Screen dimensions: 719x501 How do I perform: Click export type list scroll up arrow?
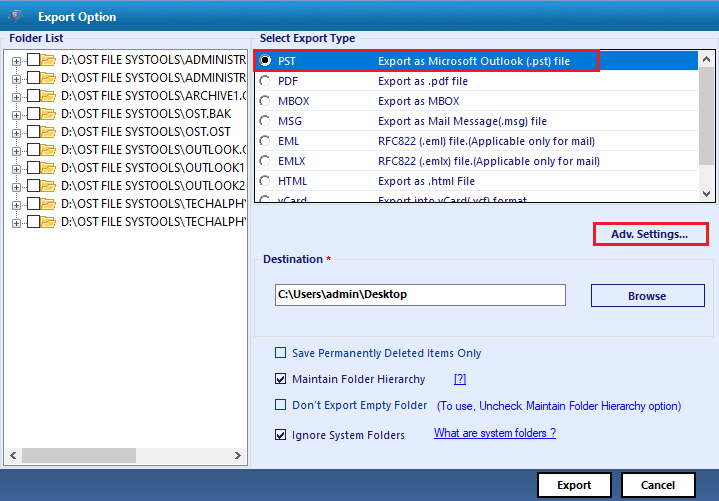tap(707, 59)
